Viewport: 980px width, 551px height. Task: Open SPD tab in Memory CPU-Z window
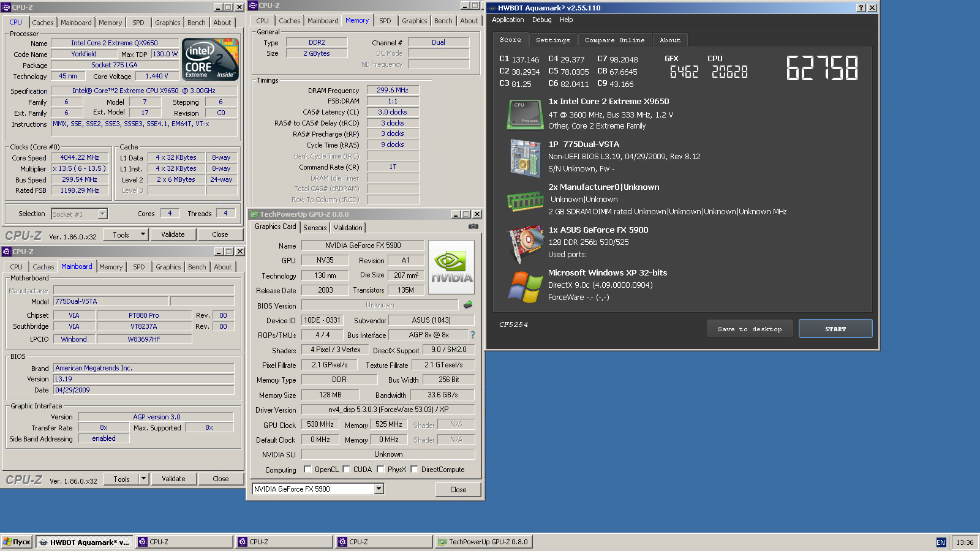(385, 21)
